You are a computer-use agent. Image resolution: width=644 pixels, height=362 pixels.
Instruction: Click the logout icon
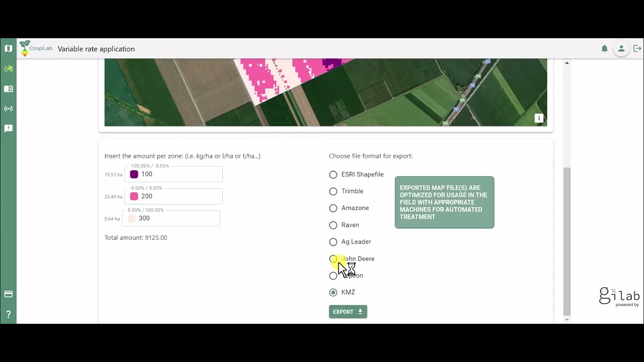click(637, 49)
